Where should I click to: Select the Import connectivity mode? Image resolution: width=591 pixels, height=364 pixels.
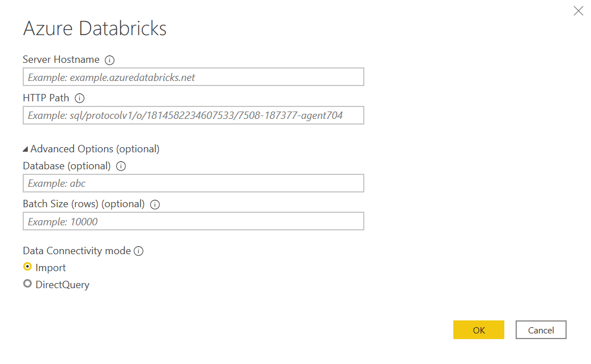(x=27, y=267)
